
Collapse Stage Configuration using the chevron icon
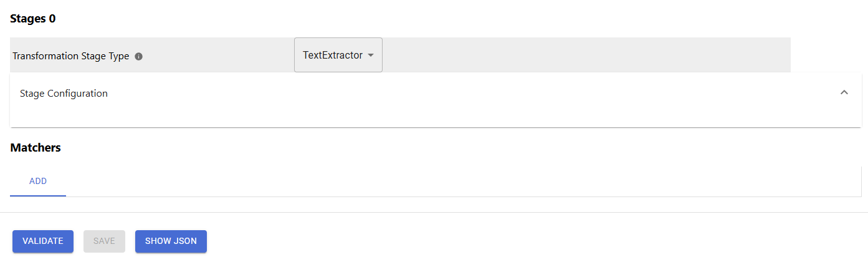[844, 92]
